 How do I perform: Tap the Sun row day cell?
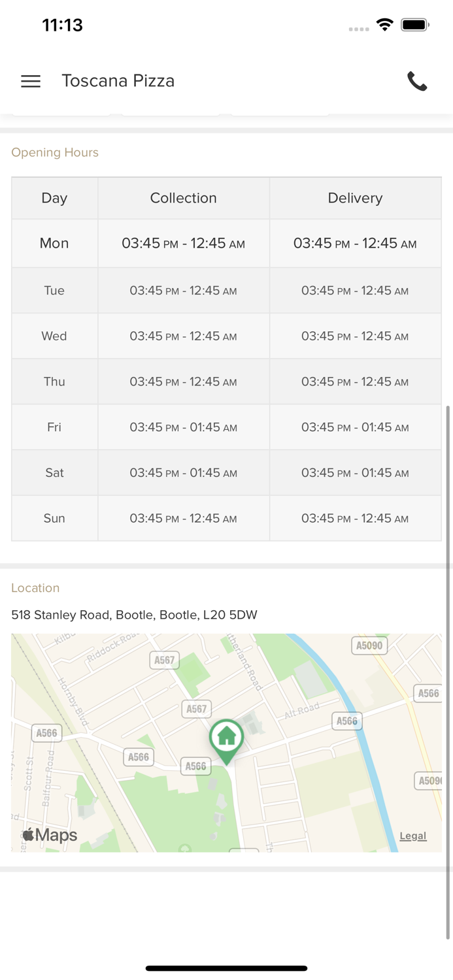point(54,518)
